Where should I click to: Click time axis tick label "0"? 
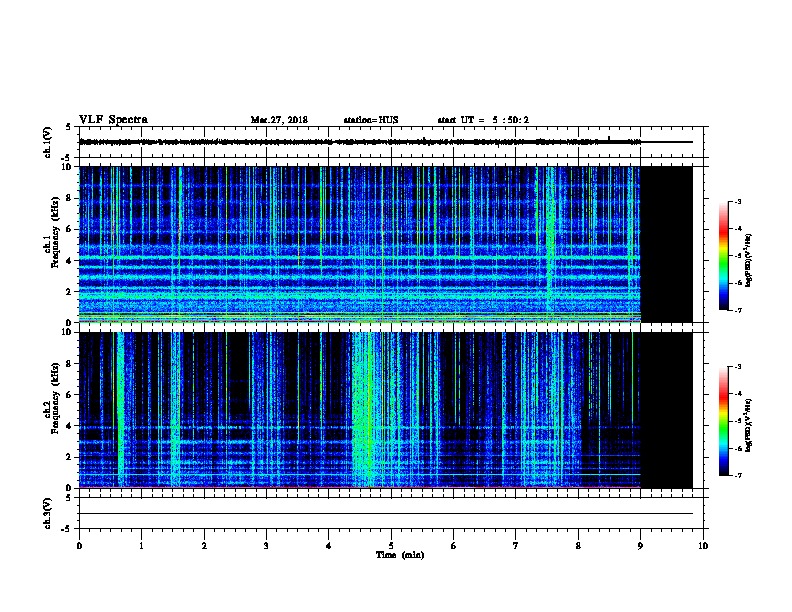[x=79, y=546]
